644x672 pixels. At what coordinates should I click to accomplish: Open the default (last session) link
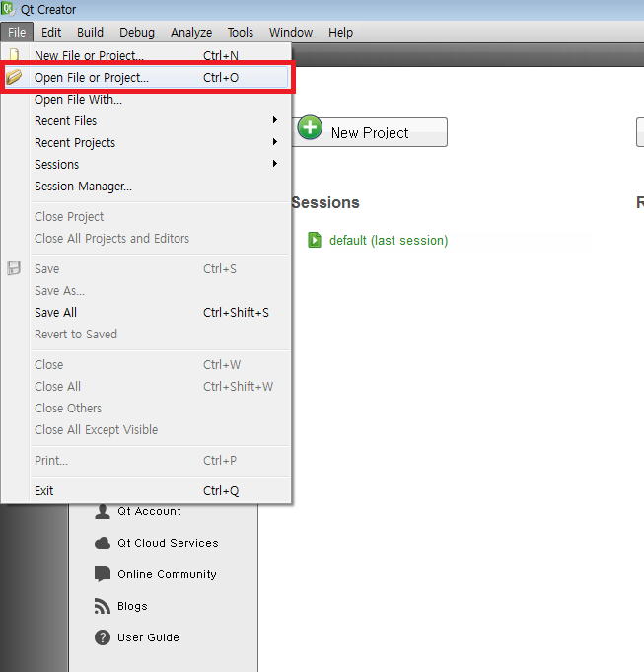[389, 241]
